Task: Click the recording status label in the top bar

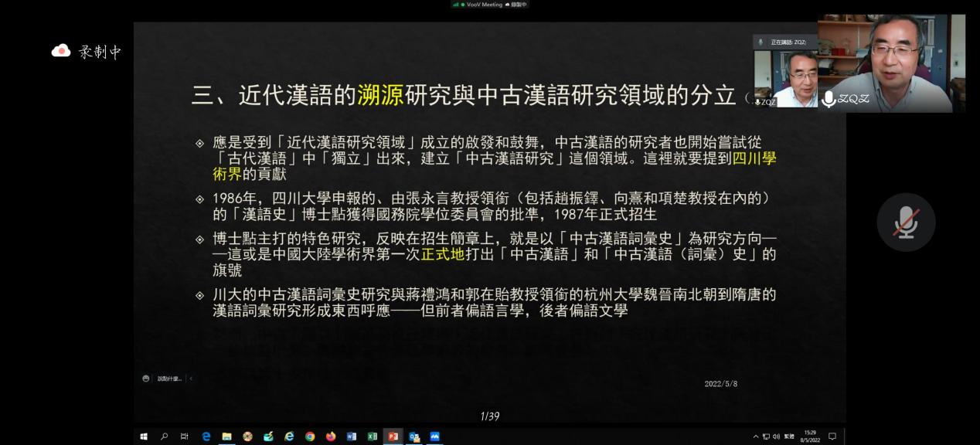Action: pos(518,5)
